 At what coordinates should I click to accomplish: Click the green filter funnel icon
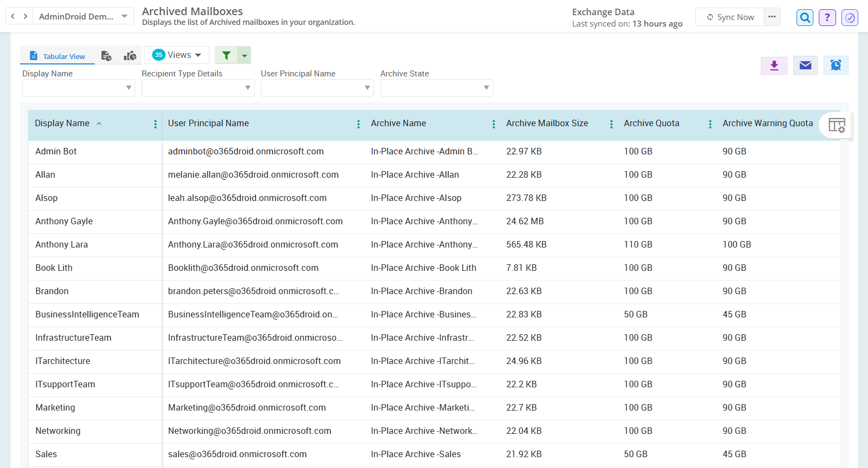click(x=226, y=55)
